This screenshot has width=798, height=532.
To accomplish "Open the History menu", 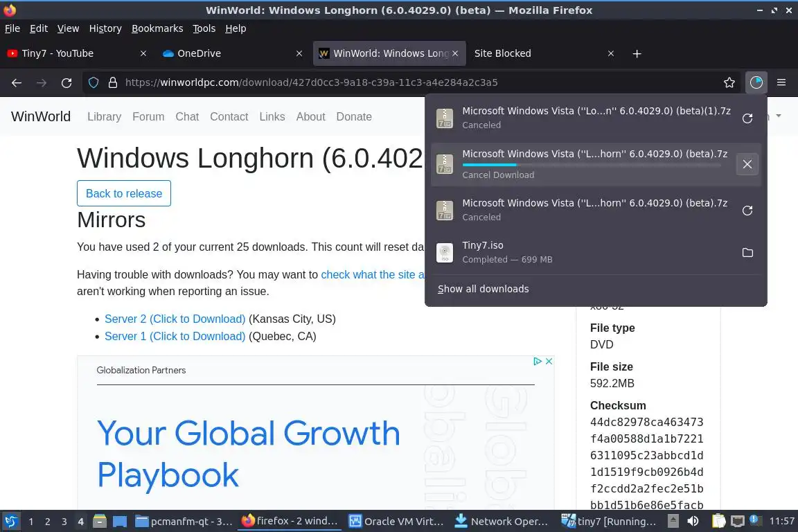I will tap(105, 28).
